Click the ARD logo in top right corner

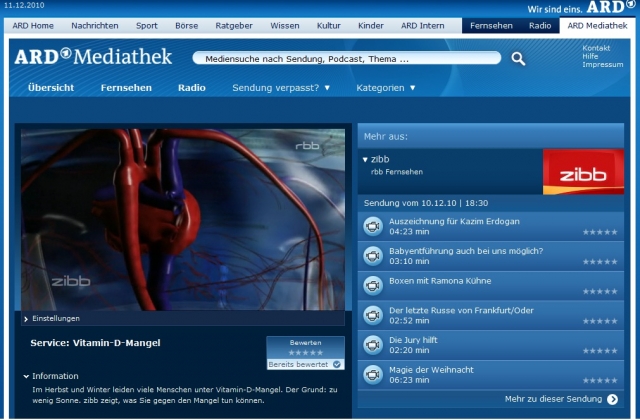pyautogui.click(x=611, y=7)
